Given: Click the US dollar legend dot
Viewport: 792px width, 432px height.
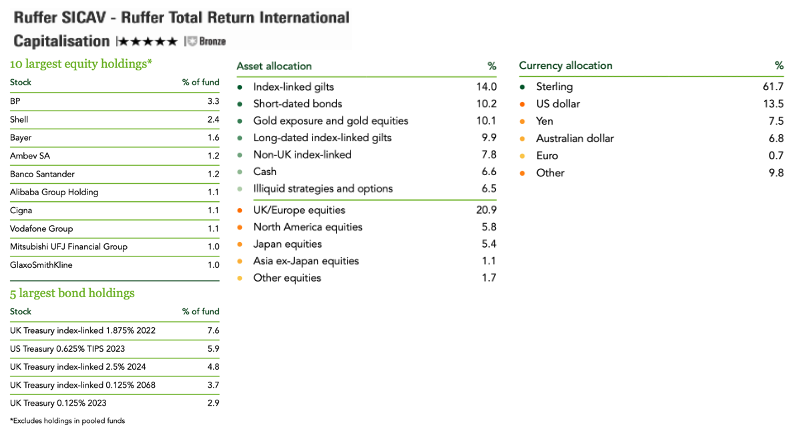Looking at the screenshot, I should (x=523, y=104).
